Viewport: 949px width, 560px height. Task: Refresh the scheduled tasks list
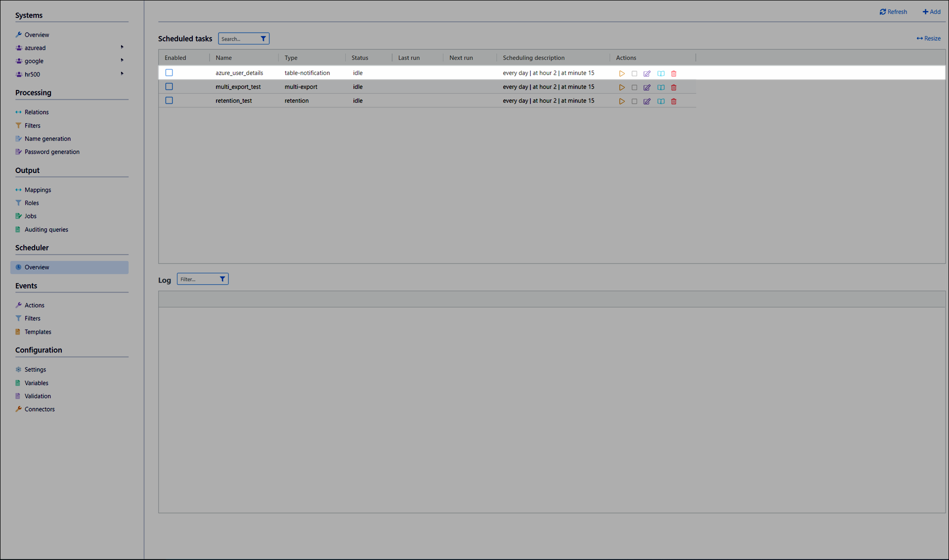(893, 12)
